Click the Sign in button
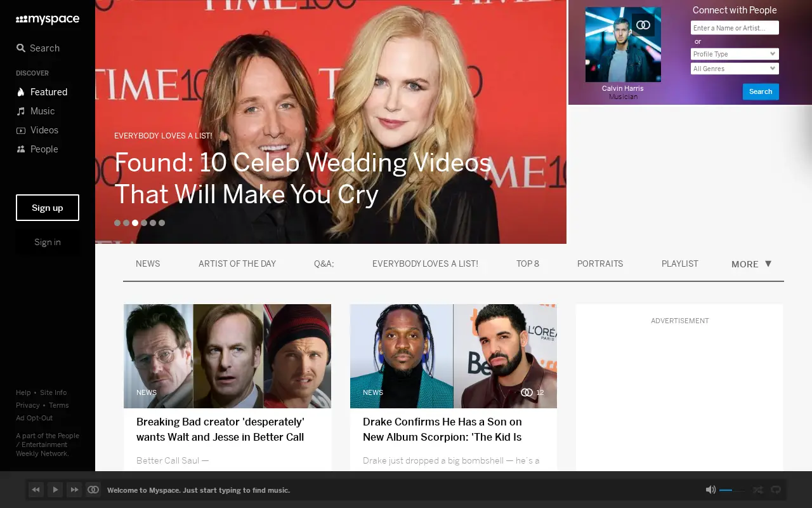This screenshot has height=508, width=812. 48,242
